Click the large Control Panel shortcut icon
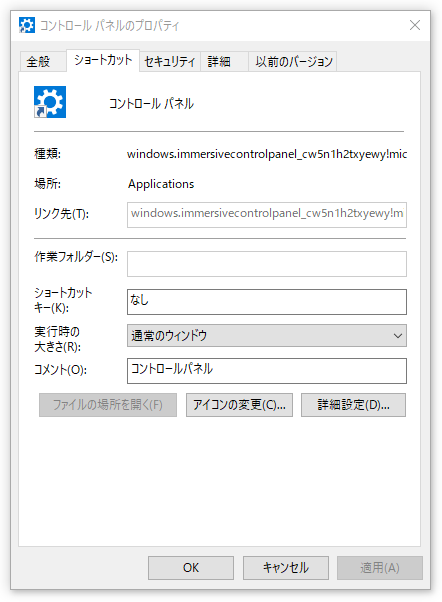The height and width of the screenshot is (602, 442). [x=50, y=102]
